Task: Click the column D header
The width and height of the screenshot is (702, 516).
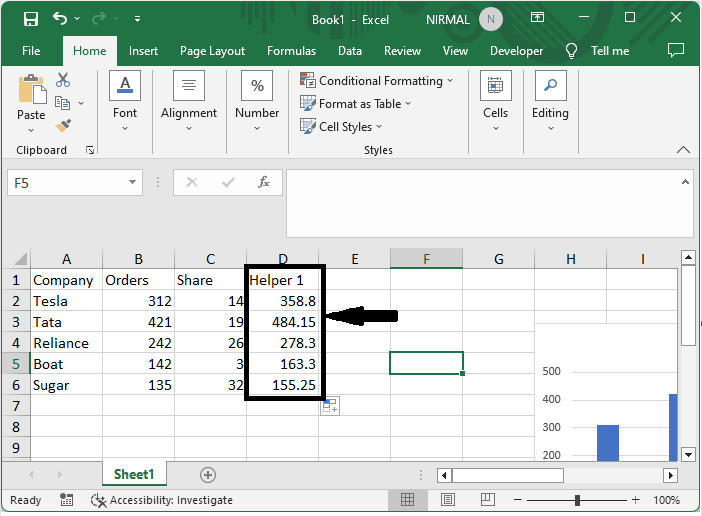Action: (x=283, y=259)
